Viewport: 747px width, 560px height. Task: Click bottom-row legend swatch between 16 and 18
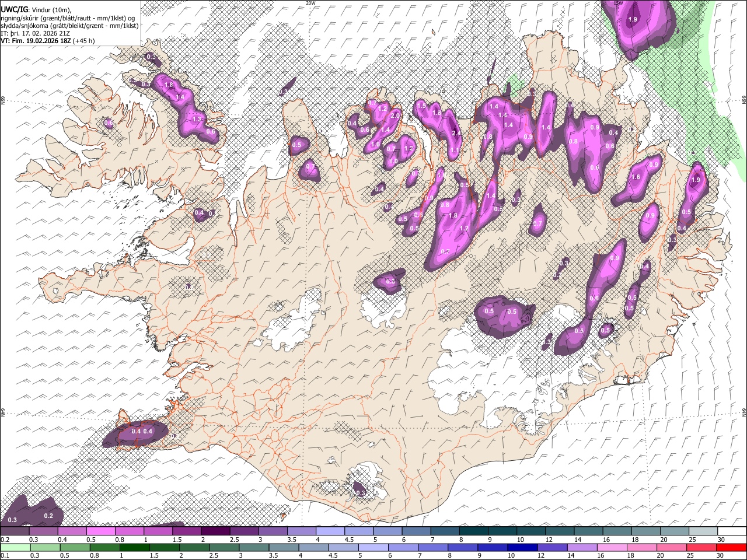pyautogui.click(x=612, y=547)
